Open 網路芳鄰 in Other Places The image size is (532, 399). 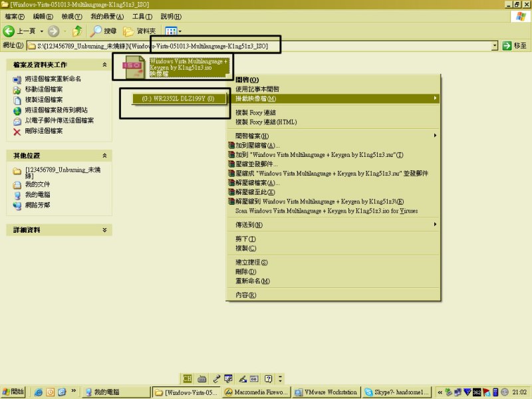click(x=37, y=205)
